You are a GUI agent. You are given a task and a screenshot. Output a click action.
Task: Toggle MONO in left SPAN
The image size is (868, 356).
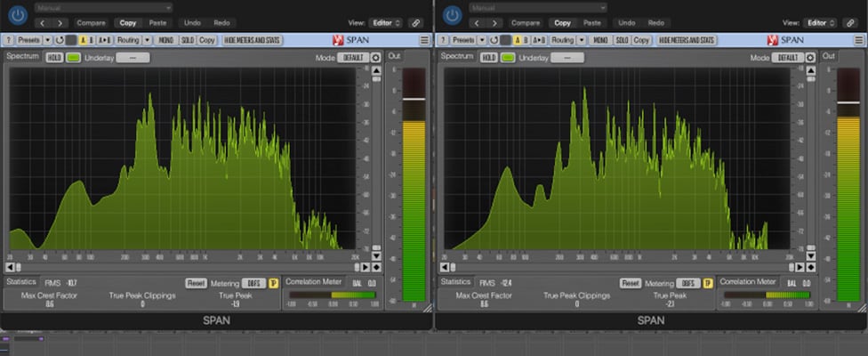[x=166, y=40]
